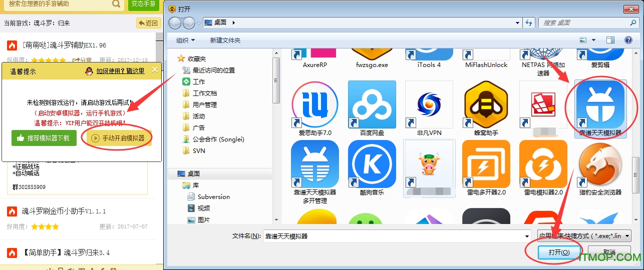Open the recent pages dropdown near nav arrows
Image resolution: width=644 pixels, height=270 pixels.
[199, 23]
